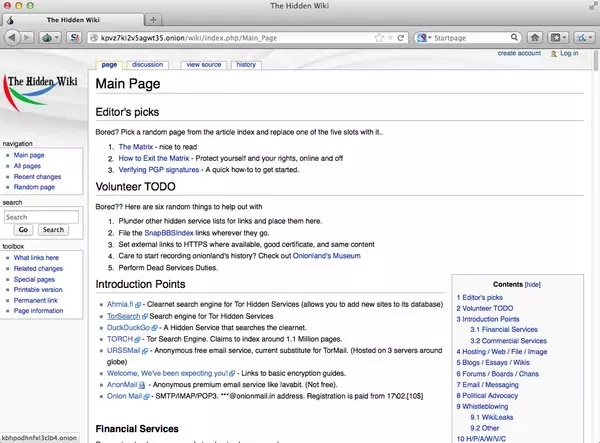Jump to '4 Hosting / Web / File / Image'
600x443 pixels.
tap(502, 352)
